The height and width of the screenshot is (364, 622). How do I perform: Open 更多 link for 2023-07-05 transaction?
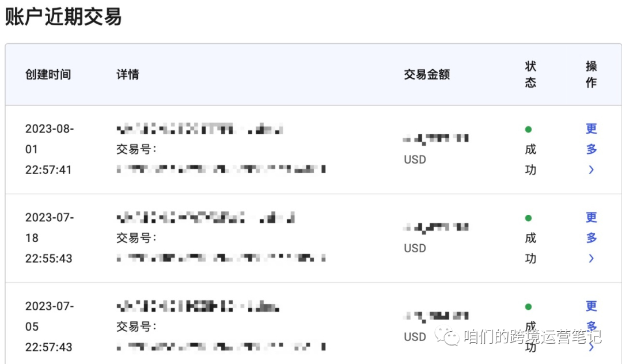(x=591, y=316)
